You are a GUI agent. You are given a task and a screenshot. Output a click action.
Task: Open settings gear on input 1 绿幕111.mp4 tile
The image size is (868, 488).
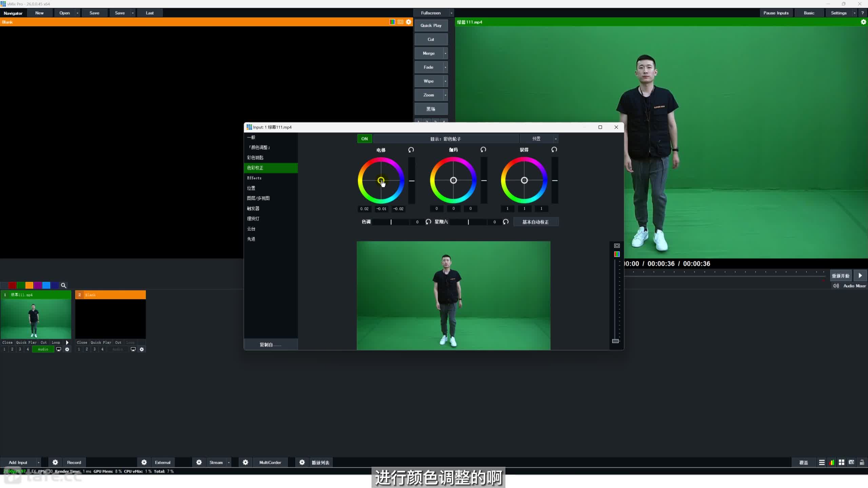coord(67,349)
